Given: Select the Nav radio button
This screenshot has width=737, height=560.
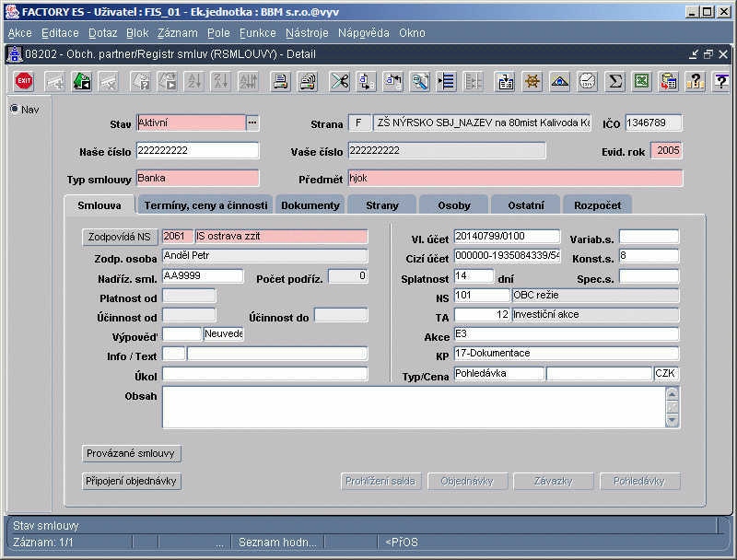Looking at the screenshot, I should 15,110.
